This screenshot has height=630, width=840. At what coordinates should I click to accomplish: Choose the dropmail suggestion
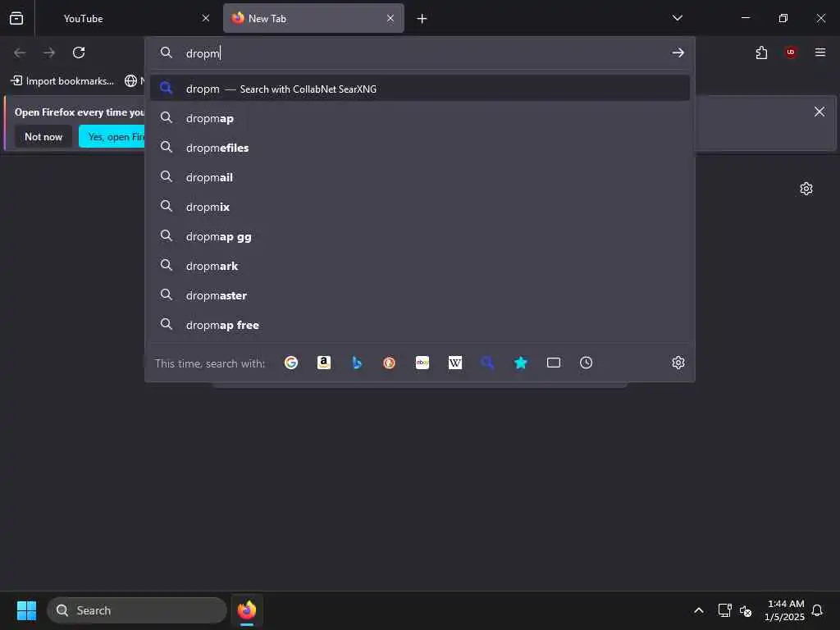(x=420, y=177)
